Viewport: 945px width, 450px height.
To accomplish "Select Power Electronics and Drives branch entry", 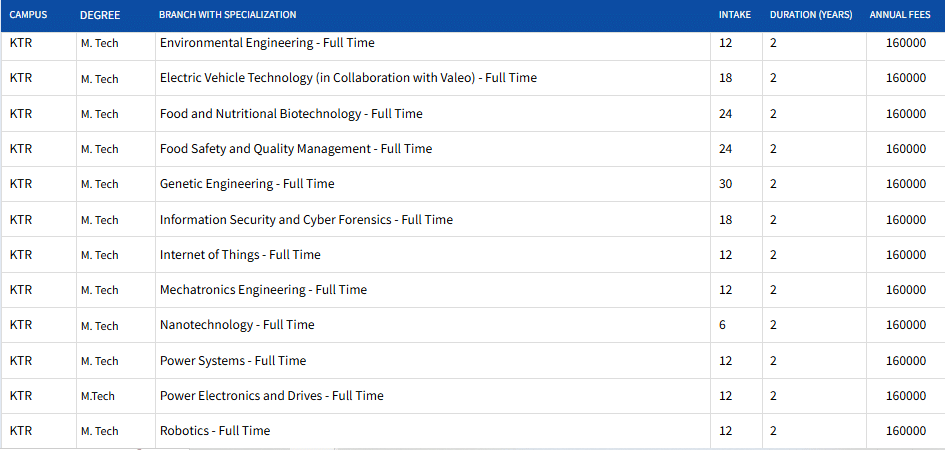I will (x=271, y=396).
